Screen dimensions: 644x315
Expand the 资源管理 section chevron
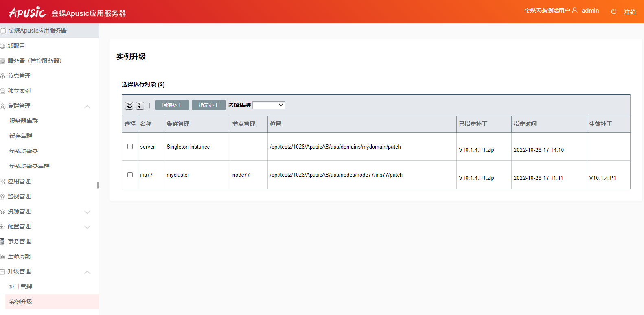[x=87, y=212]
